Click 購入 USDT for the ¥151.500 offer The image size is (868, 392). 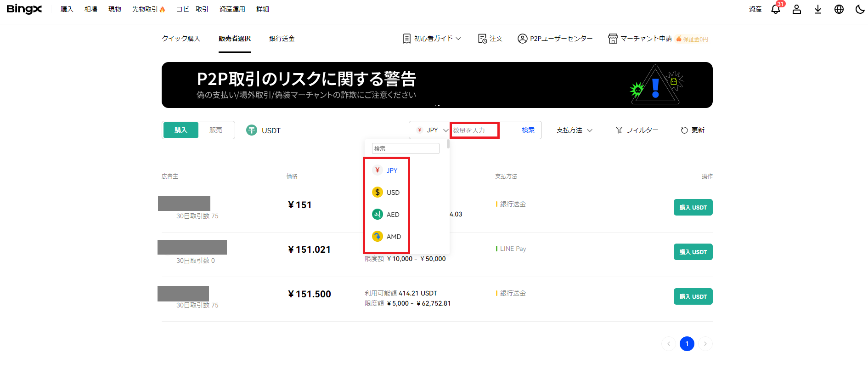point(693,296)
